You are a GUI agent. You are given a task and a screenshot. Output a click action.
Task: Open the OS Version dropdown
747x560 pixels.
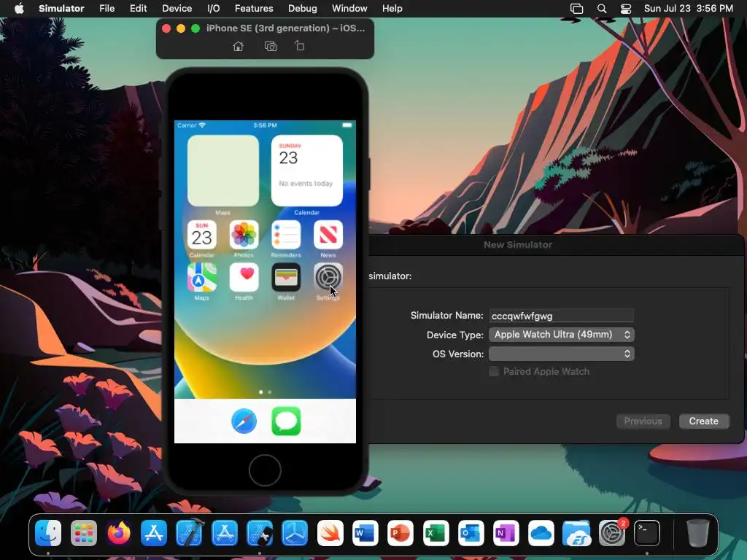(x=561, y=354)
